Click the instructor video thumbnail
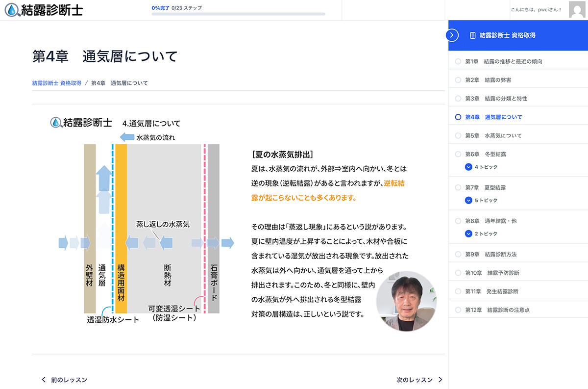This screenshot has height=389, width=588. (406, 300)
